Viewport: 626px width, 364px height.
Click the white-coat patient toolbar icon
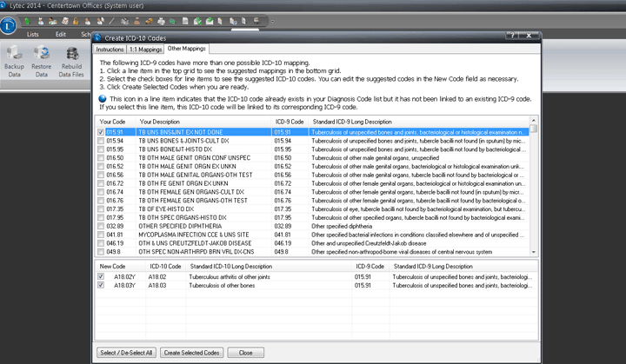click(41, 21)
